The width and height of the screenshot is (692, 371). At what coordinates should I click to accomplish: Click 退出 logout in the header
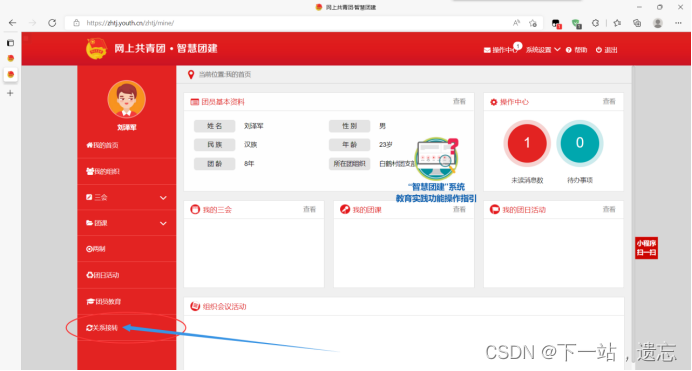606,50
